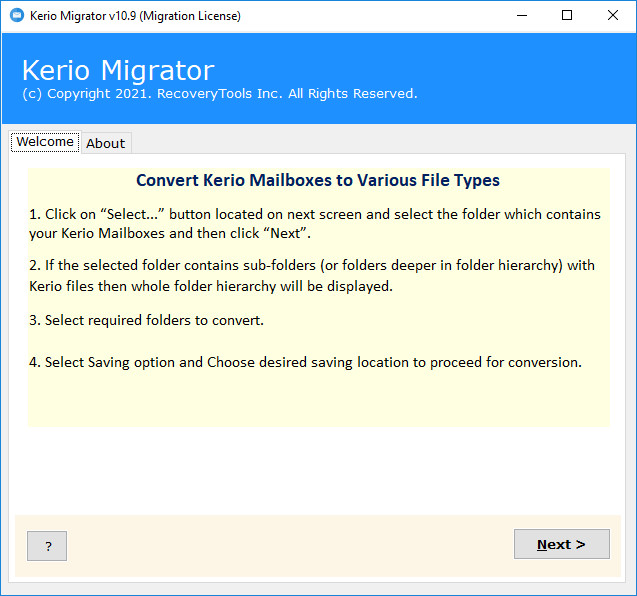Close the Kerio Migrator window
Image resolution: width=637 pixels, height=596 pixels.
pos(613,15)
